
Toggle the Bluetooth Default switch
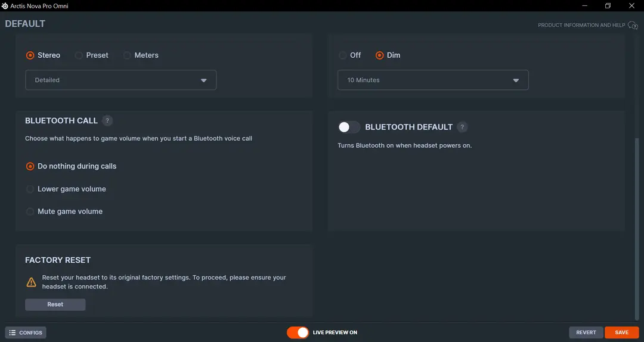[x=349, y=128]
